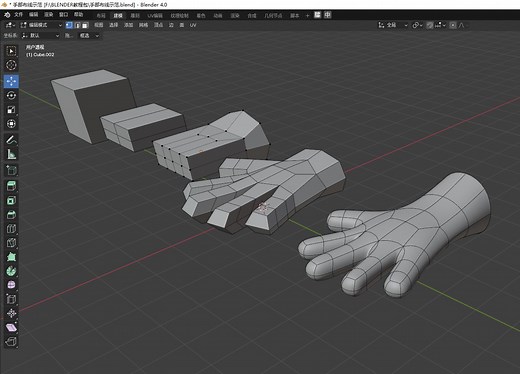The image size is (520, 374).
Task: Select the Edge Slide tool
Action: (11, 299)
